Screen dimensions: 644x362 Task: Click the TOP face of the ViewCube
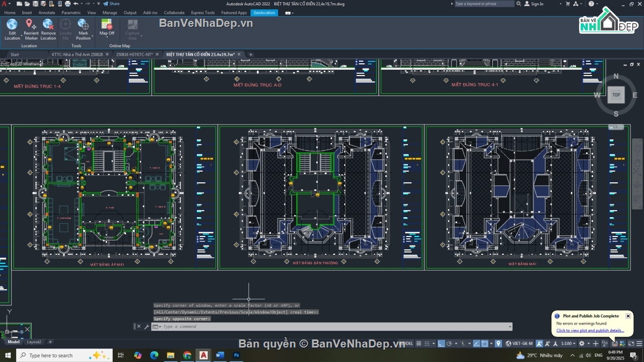tap(616, 95)
